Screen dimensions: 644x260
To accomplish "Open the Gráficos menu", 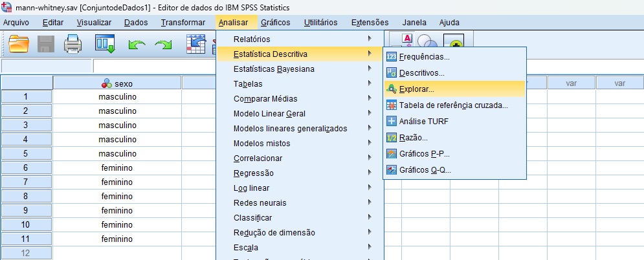I will [x=275, y=23].
